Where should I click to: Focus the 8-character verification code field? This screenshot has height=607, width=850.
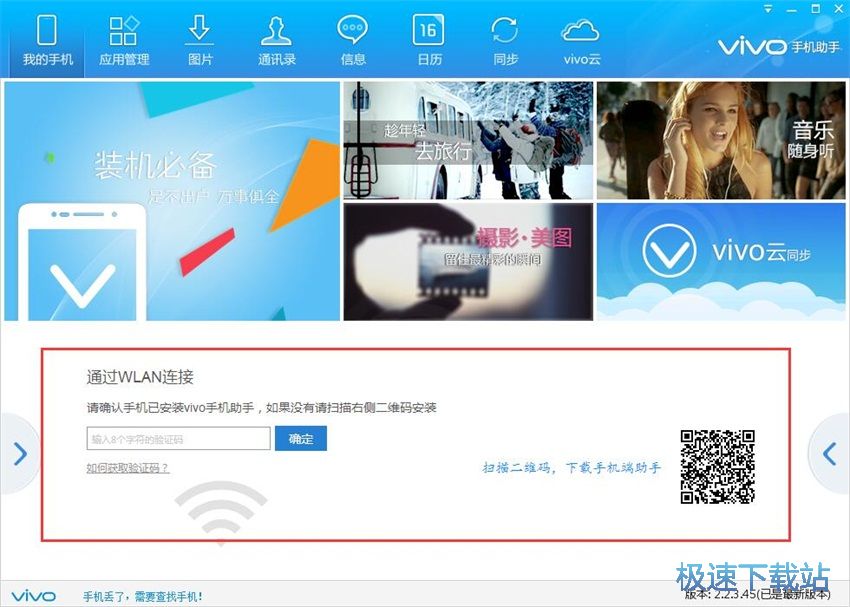tap(178, 438)
